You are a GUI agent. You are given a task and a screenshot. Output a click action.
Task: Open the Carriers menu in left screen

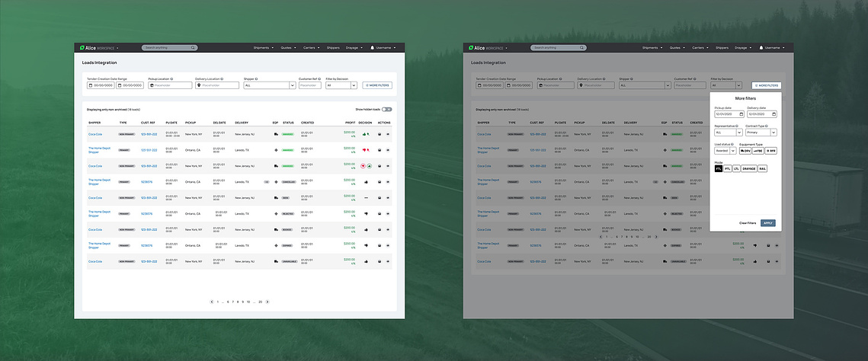tap(312, 48)
